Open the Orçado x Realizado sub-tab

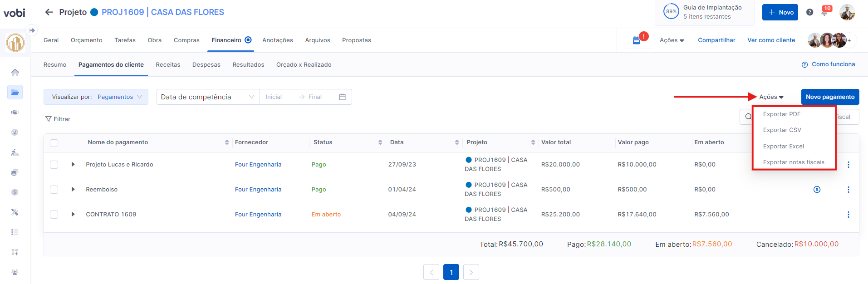304,65
